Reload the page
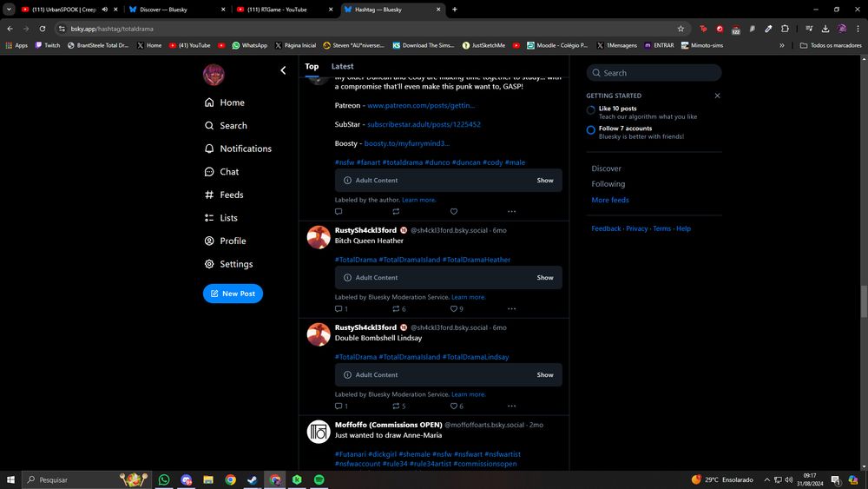868x489 pixels. coord(42,29)
